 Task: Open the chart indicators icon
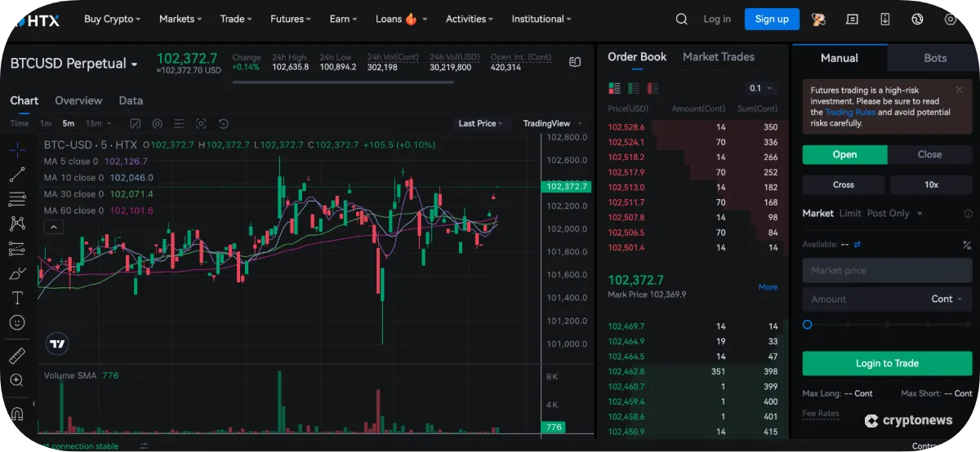coord(136,123)
